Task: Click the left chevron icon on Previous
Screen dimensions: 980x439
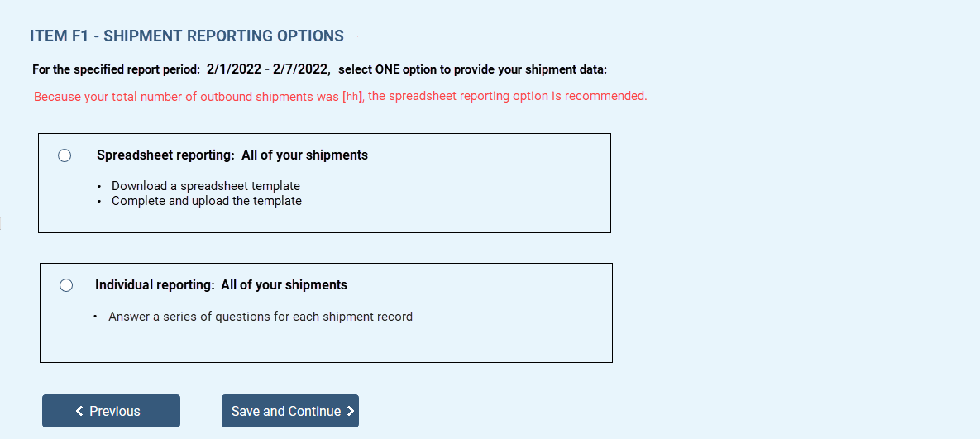Action: coord(79,411)
